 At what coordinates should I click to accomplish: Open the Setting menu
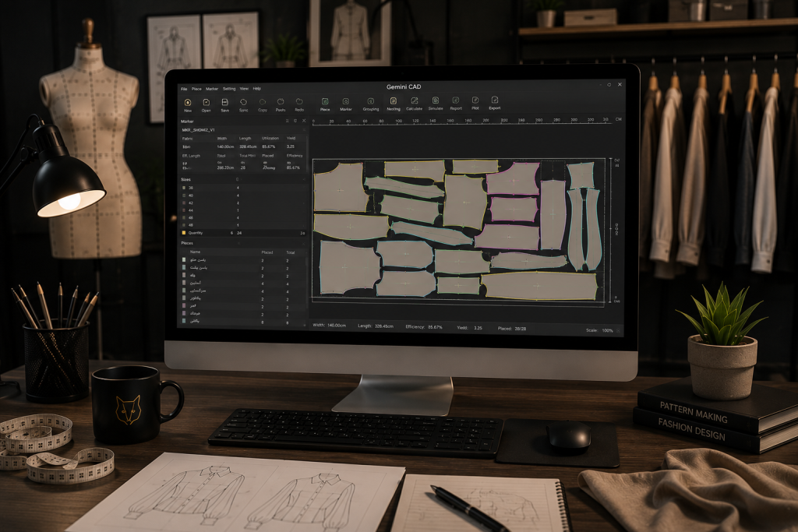point(229,89)
